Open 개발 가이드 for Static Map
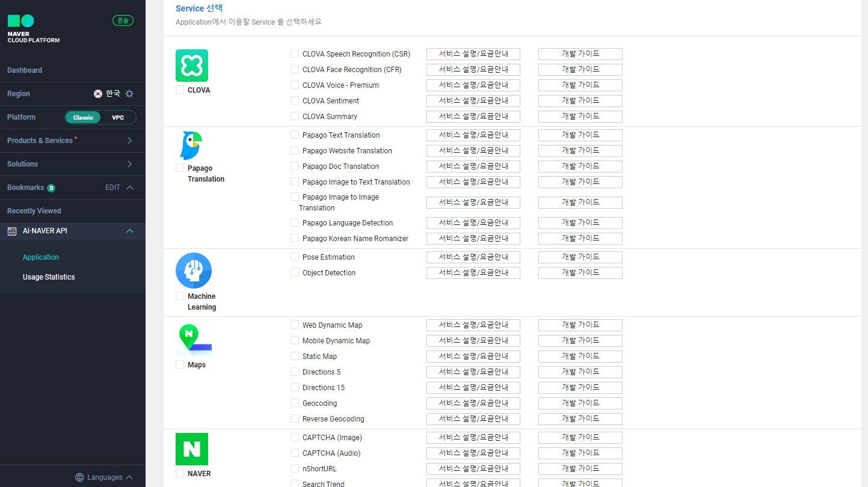The height and width of the screenshot is (487, 868). 580,357
